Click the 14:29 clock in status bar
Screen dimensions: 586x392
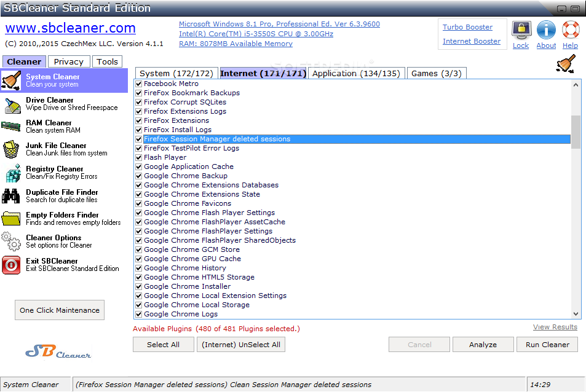pos(540,385)
